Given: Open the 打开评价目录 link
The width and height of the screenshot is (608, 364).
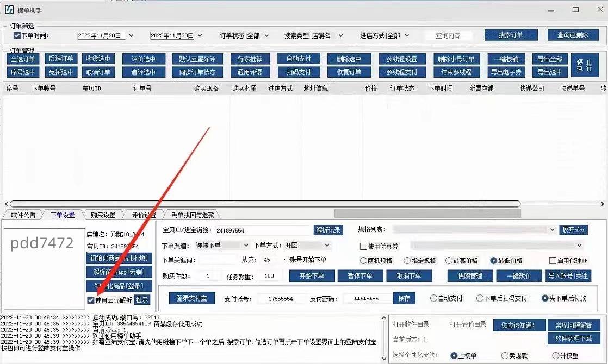Looking at the screenshot, I should click(468, 324).
